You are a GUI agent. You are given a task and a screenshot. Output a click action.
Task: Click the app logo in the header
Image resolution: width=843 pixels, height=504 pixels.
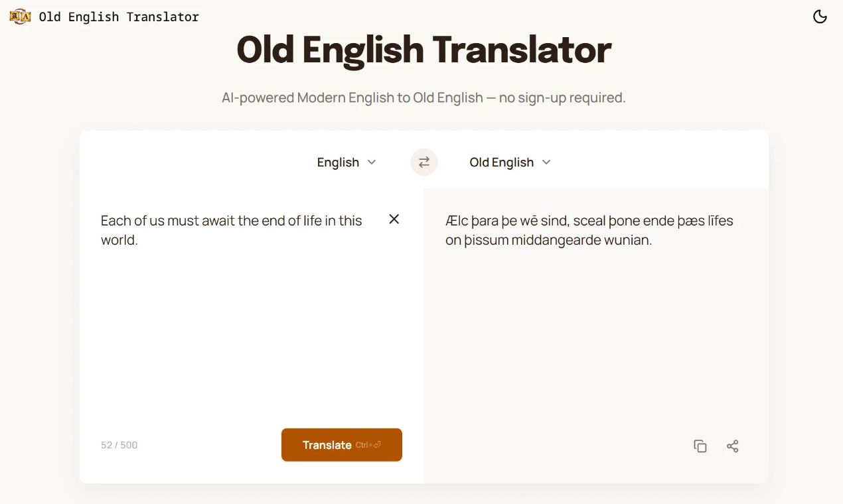pyautogui.click(x=19, y=16)
